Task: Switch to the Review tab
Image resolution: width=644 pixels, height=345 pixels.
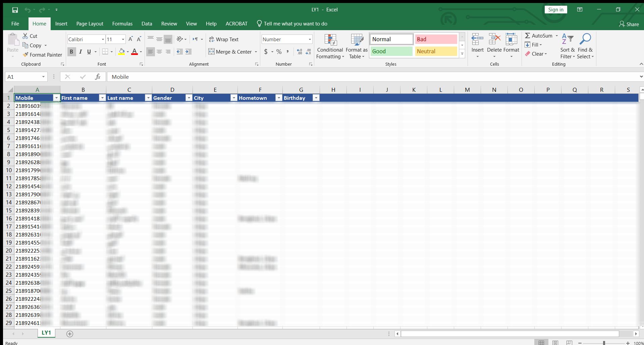Action: [169, 24]
